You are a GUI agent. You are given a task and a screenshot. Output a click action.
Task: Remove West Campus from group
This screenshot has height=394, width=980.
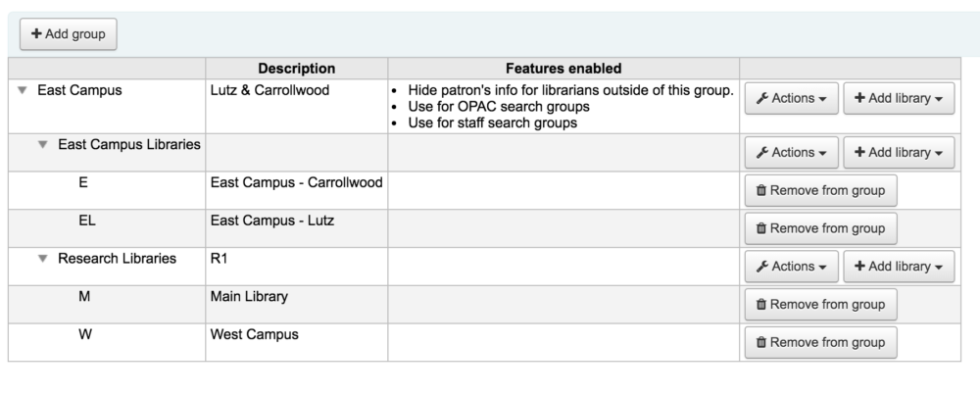tap(820, 342)
